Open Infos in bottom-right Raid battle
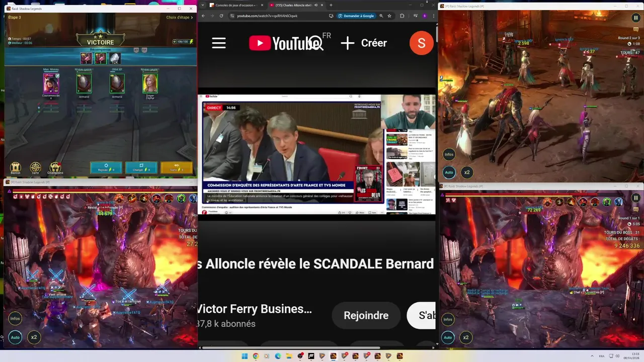 tap(448, 319)
